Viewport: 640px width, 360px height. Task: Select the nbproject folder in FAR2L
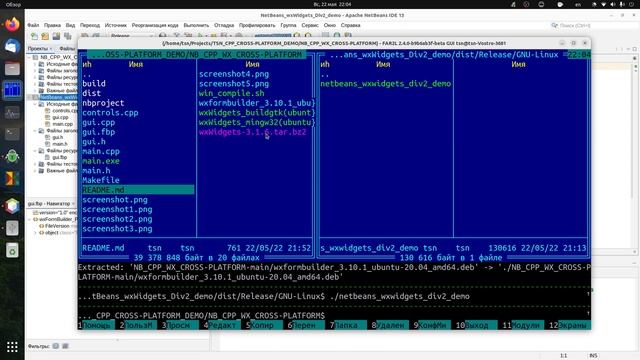coord(103,103)
